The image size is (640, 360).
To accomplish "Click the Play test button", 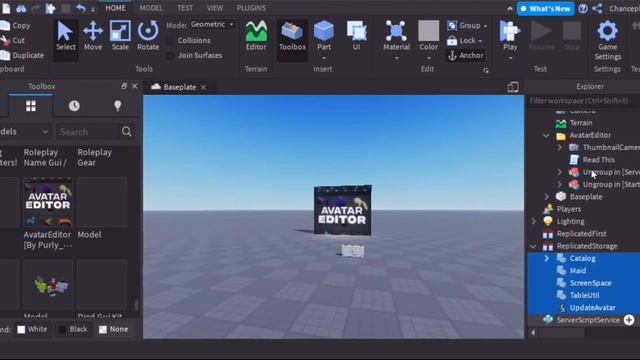I will (x=510, y=37).
